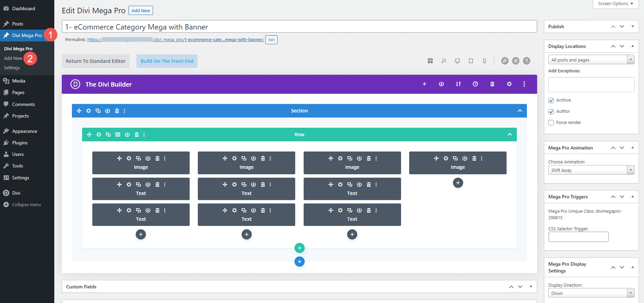The height and width of the screenshot is (303, 644).
Task: Delete the Section with trash icon
Action: point(117,111)
